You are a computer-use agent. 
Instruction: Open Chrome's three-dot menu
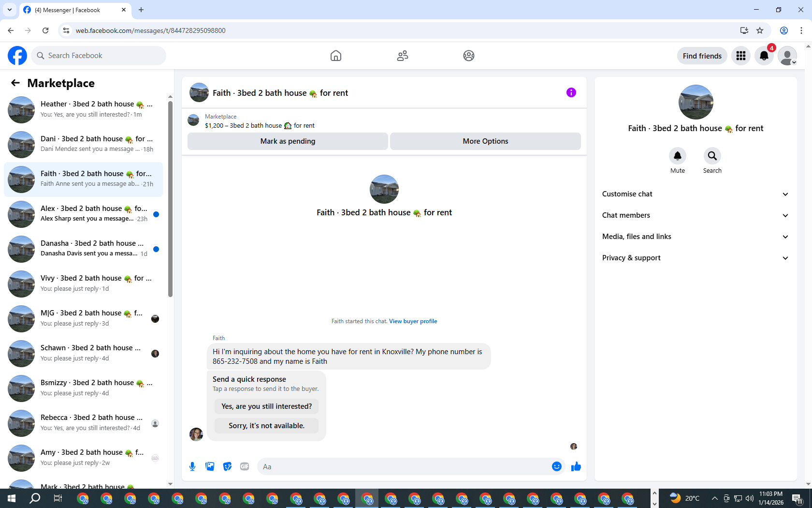[801, 30]
